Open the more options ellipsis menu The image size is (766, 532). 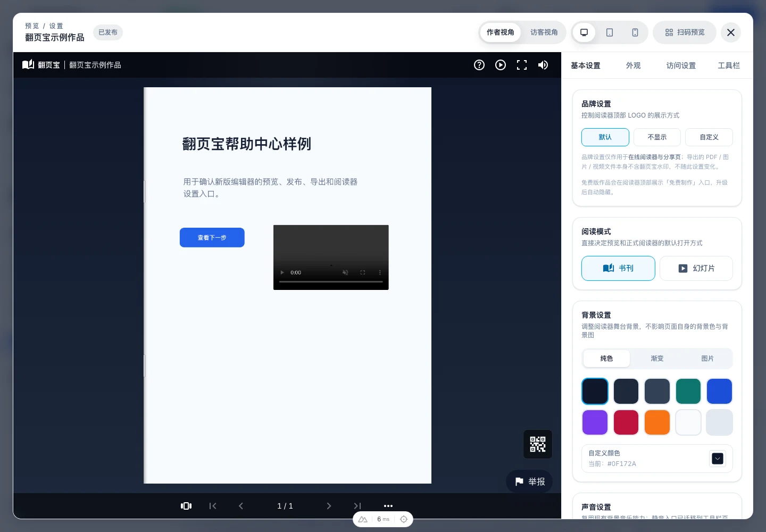388,506
